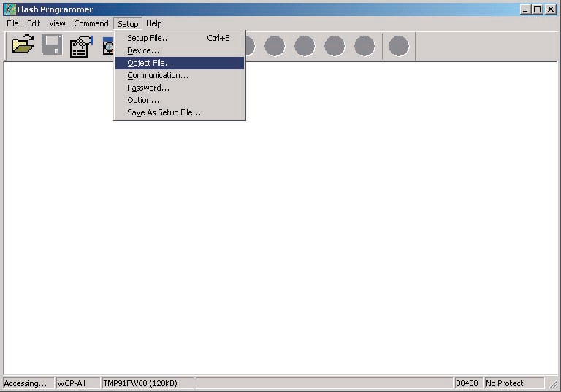This screenshot has width=561, height=392.
Task: Choose Setup File... from the menu
Action: [x=180, y=38]
